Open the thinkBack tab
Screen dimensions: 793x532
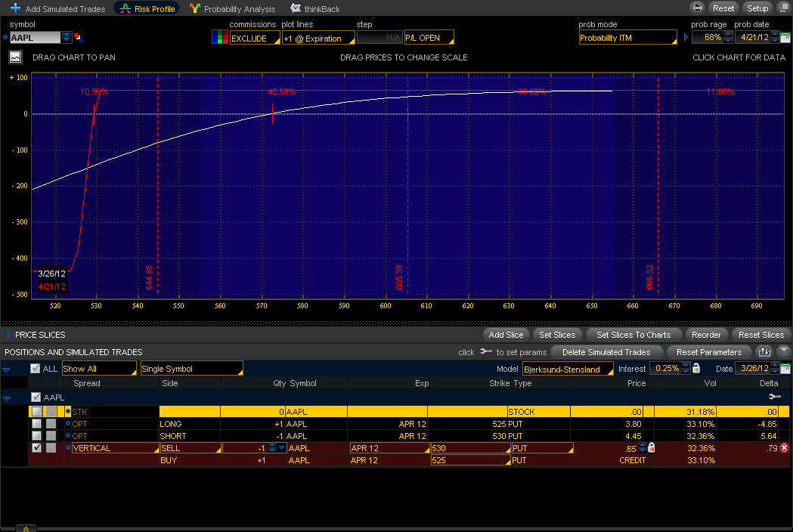pyautogui.click(x=315, y=8)
